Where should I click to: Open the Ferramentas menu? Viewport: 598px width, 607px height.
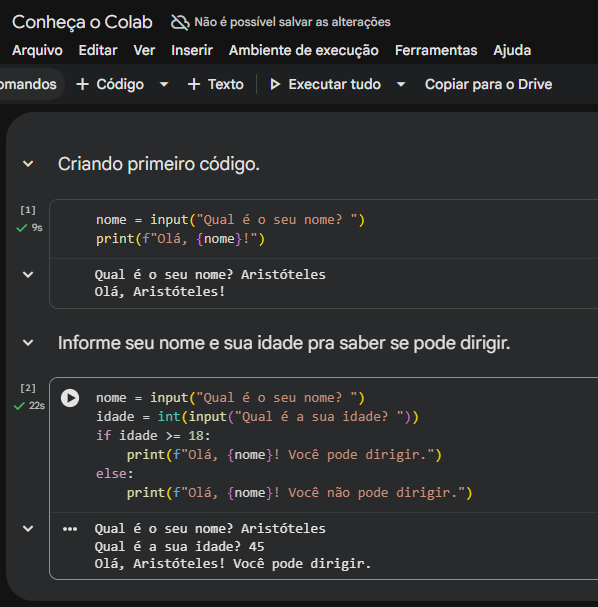[x=436, y=50]
